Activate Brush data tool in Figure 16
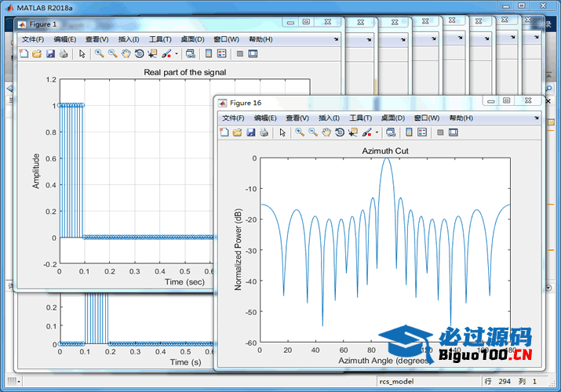This screenshot has height=392, width=561. 366,132
